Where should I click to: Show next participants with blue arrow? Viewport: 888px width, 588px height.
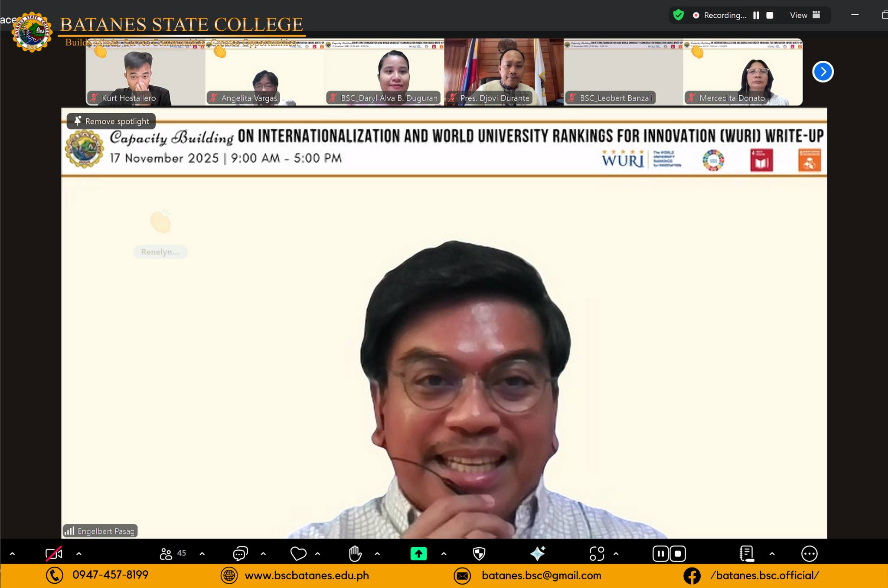[x=823, y=72]
